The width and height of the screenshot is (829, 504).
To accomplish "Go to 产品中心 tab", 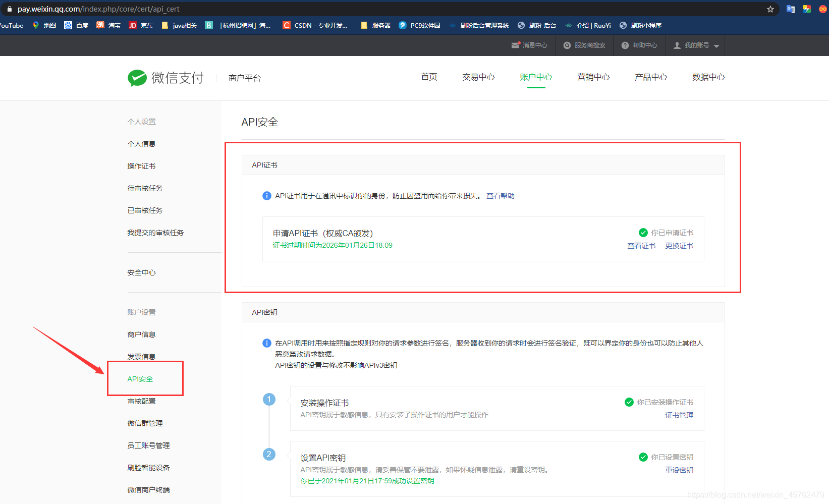I will tap(651, 77).
